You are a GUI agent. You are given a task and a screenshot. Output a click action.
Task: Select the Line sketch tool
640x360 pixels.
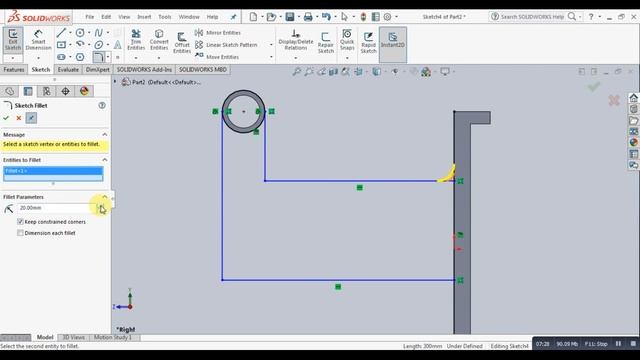pyautogui.click(x=61, y=33)
